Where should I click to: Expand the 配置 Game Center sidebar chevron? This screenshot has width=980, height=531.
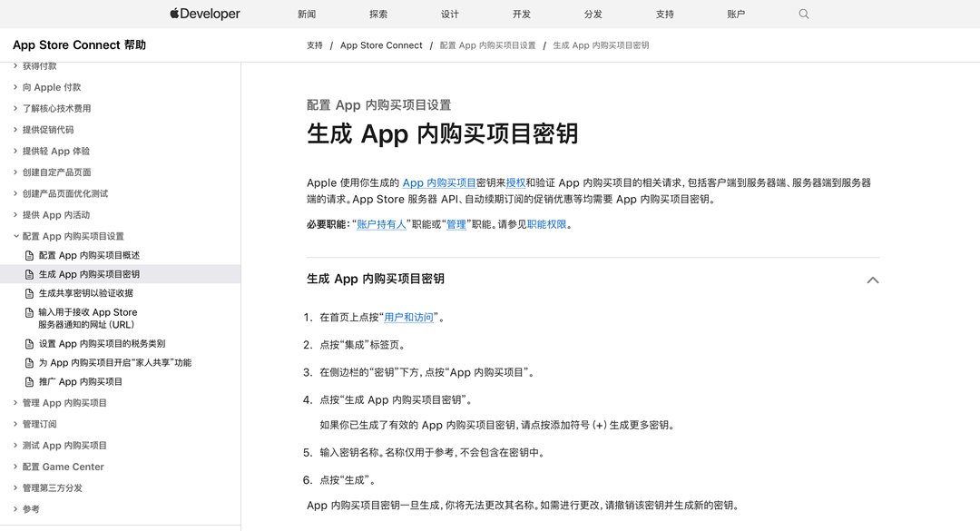[15, 467]
